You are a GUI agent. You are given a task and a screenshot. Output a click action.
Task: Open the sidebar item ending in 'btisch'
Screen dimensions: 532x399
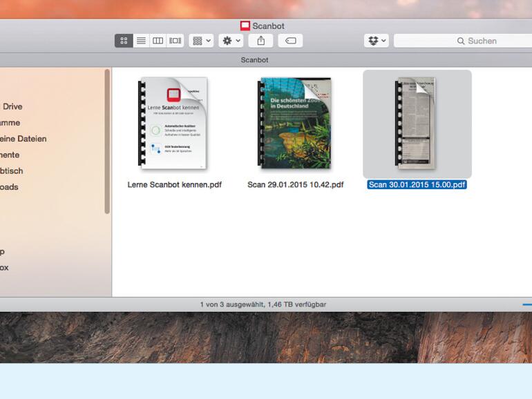pyautogui.click(x=12, y=171)
